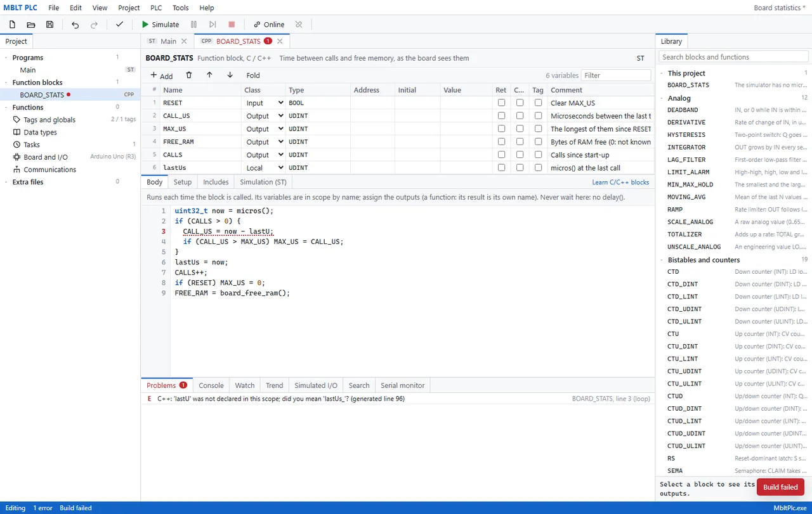This screenshot has width=812, height=514.
Task: Undo the last edit
Action: [75, 25]
